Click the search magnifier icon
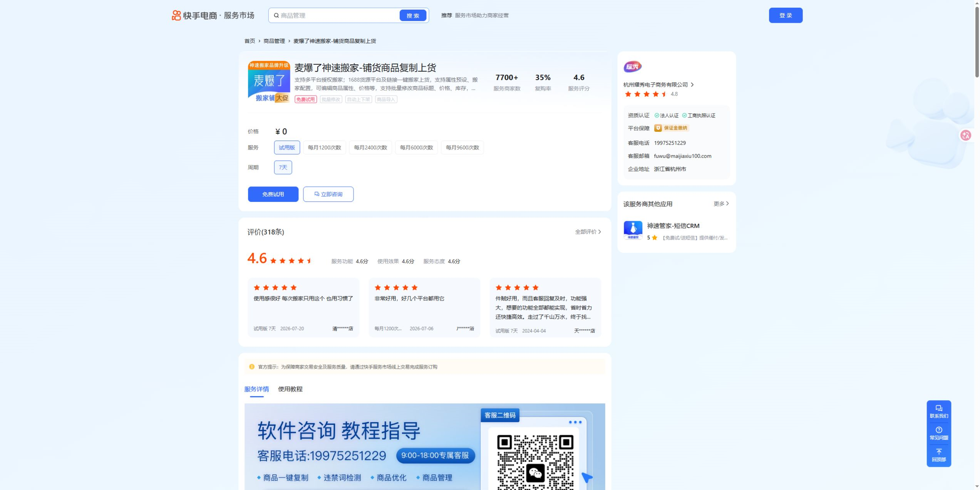Screen dimensions: 980x490 click(x=276, y=15)
